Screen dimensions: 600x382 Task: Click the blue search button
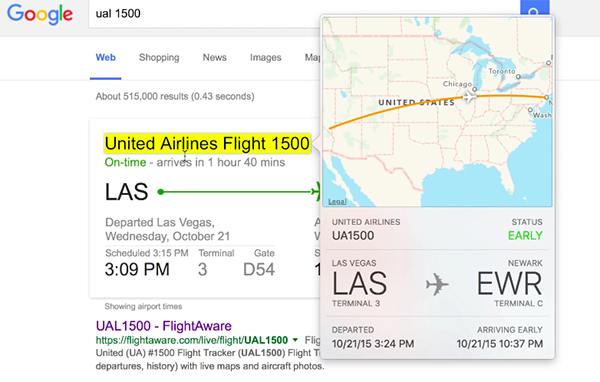coord(535,8)
